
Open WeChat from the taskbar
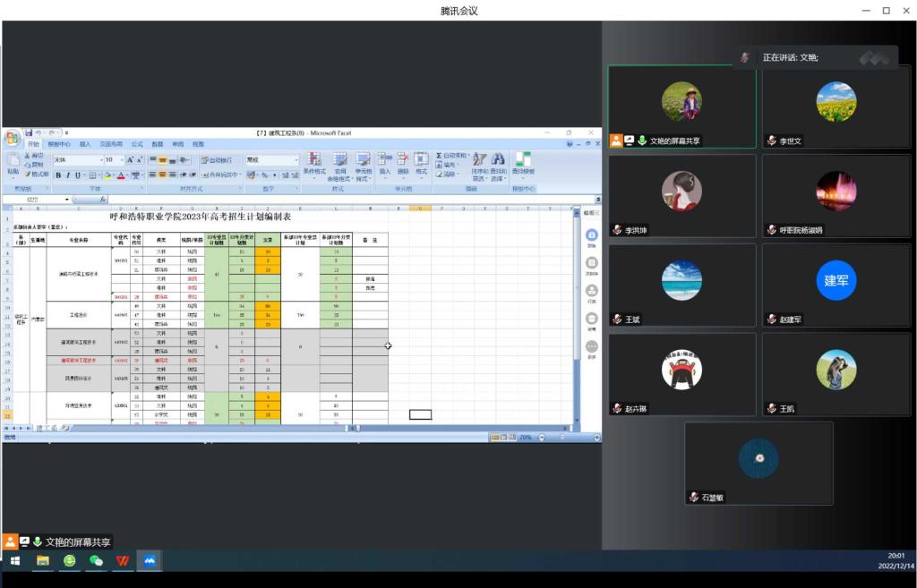(96, 561)
